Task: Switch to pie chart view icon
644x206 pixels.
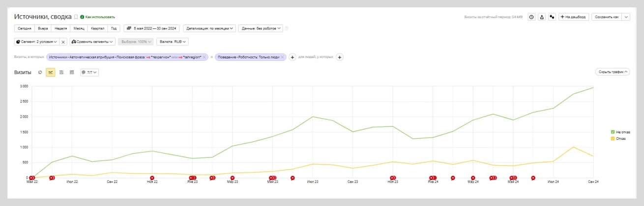Action: 40,72
